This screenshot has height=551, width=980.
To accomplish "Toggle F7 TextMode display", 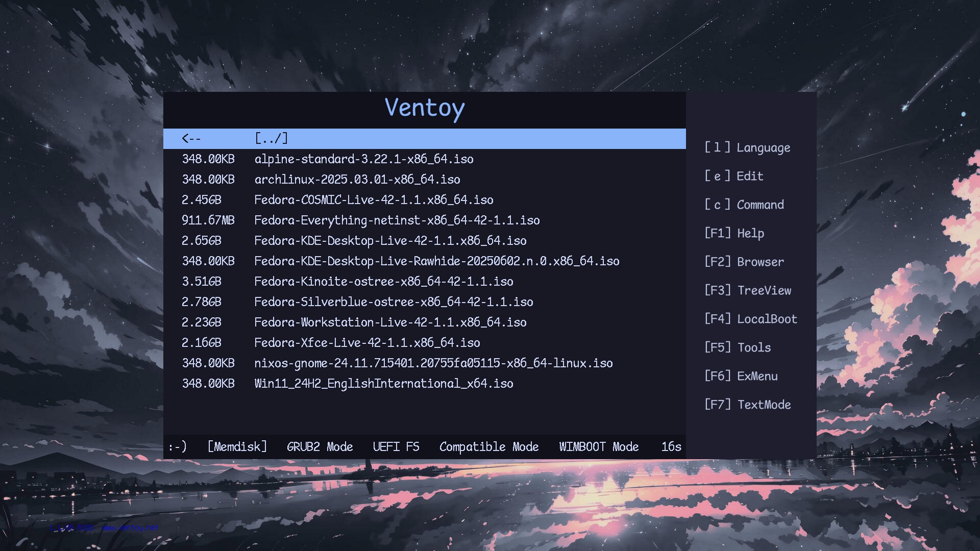I will click(748, 405).
